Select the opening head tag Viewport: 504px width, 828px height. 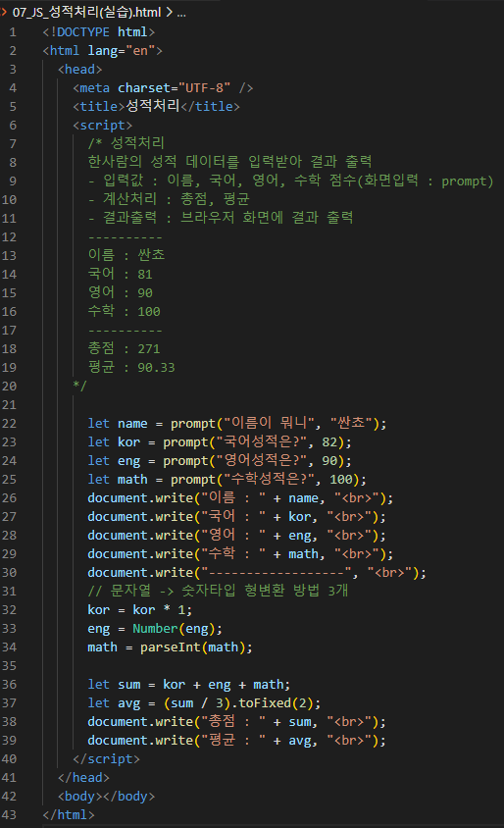[x=80, y=70]
